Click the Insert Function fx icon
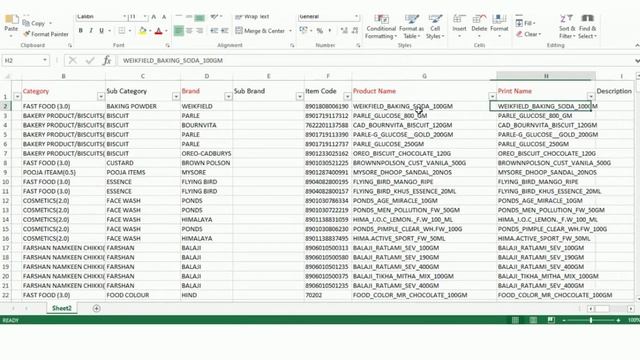 [107, 60]
